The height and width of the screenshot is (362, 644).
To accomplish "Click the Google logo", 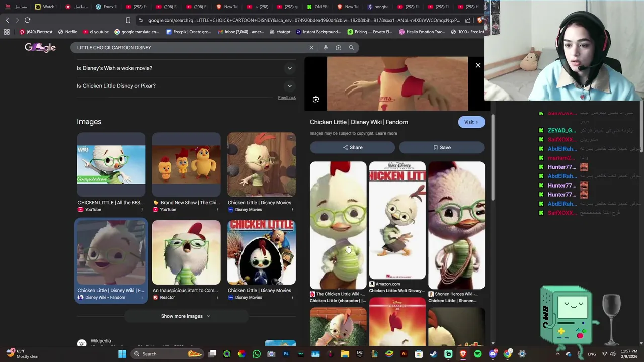I will click(40, 47).
